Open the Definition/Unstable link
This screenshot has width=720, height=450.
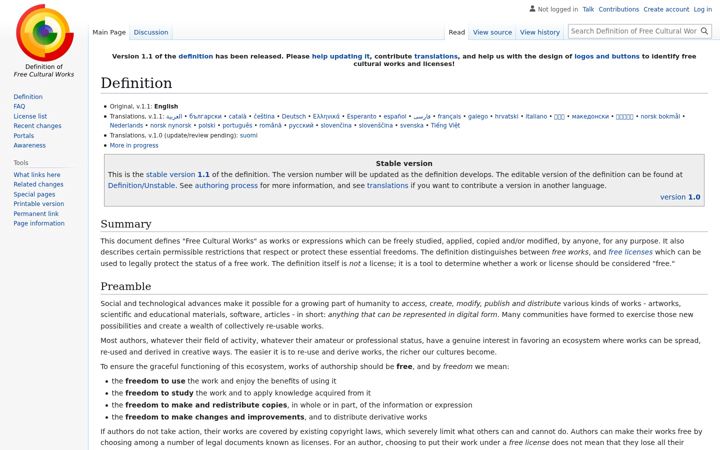(141, 186)
